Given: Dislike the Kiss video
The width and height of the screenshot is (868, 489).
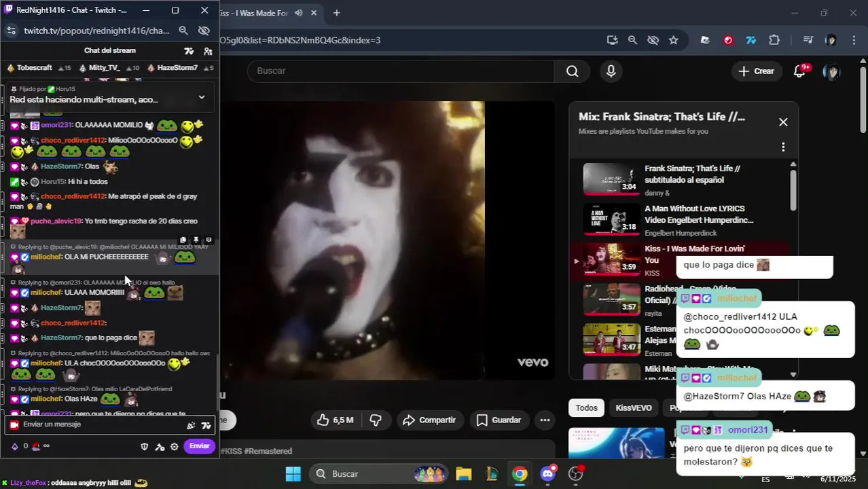Looking at the screenshot, I should (376, 420).
